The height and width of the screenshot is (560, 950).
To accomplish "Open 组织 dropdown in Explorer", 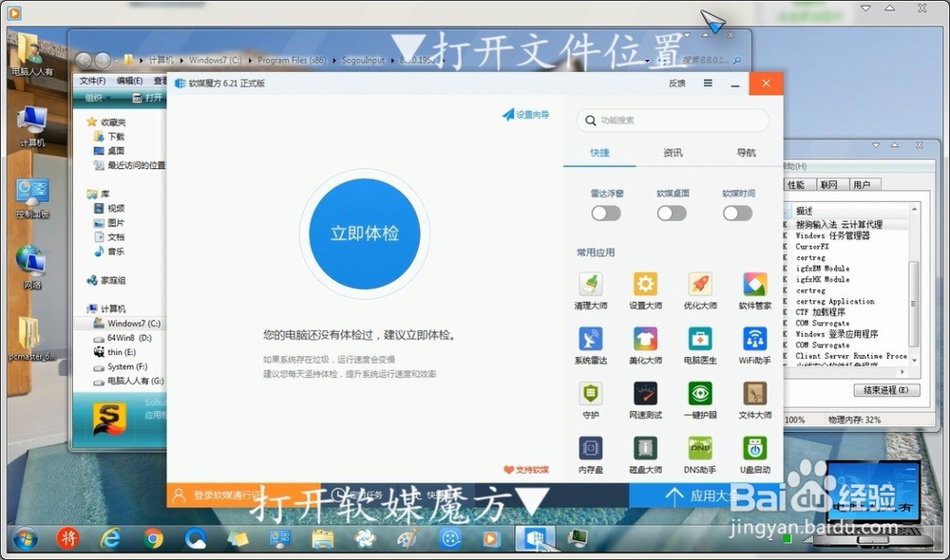I will 98,98.
